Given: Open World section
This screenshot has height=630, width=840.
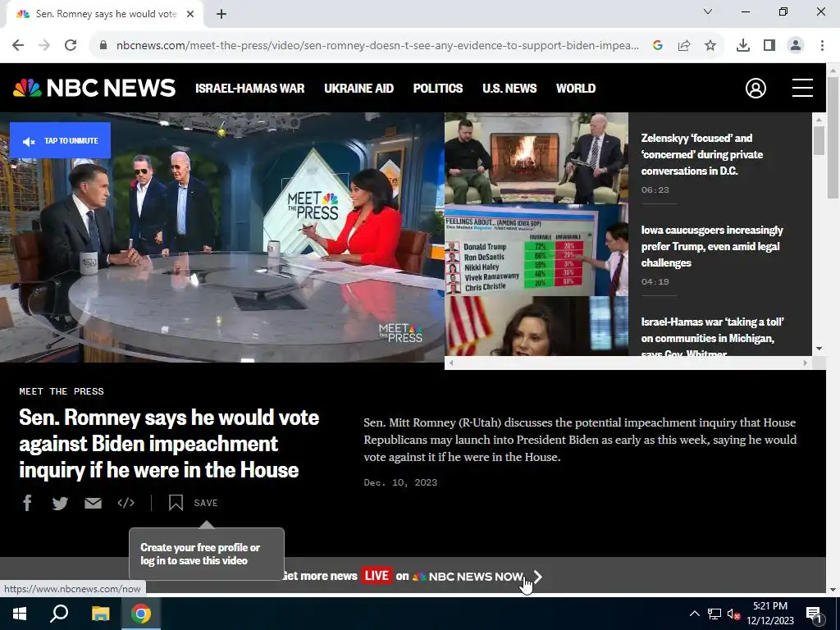Looking at the screenshot, I should [x=576, y=89].
